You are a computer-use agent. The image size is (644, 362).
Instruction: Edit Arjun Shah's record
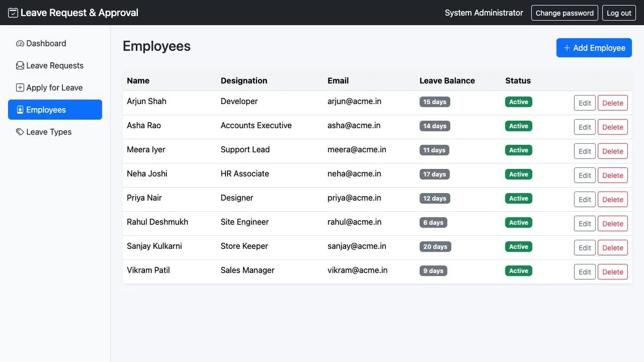pyautogui.click(x=585, y=103)
